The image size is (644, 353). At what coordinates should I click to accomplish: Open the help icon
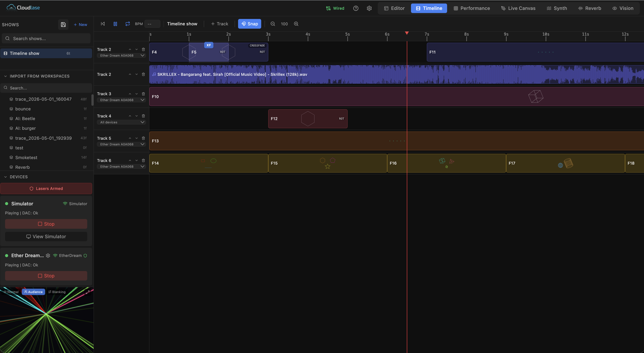pos(356,8)
